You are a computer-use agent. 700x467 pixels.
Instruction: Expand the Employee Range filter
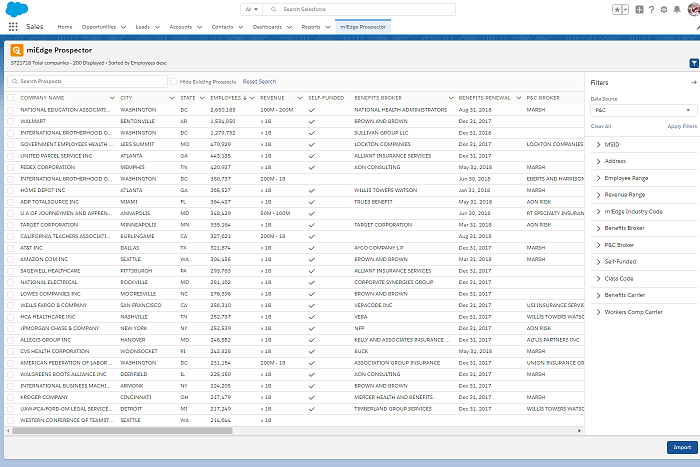click(625, 176)
